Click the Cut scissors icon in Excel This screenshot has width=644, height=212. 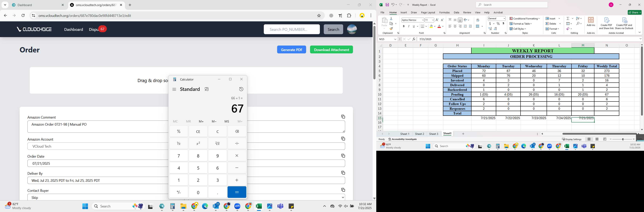click(x=391, y=19)
